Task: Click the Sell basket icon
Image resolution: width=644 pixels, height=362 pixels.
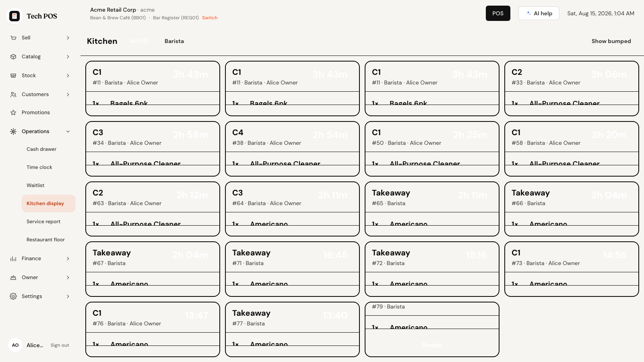Action: click(x=13, y=38)
